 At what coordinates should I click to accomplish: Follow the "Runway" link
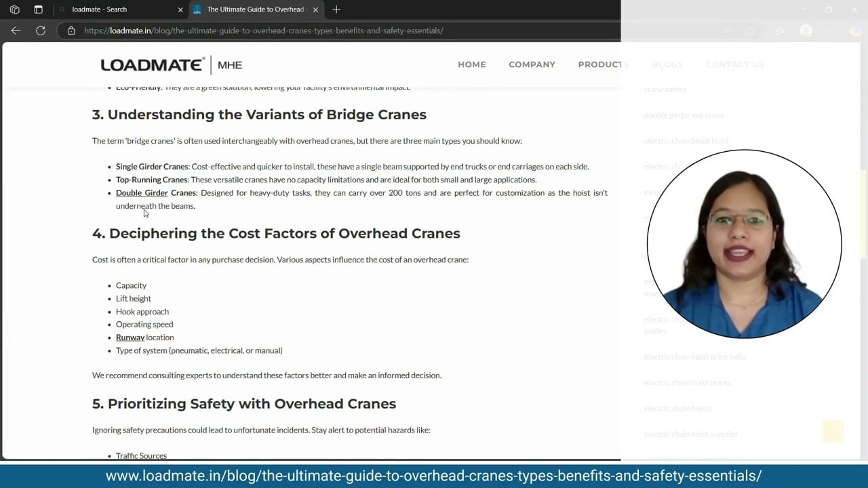130,338
